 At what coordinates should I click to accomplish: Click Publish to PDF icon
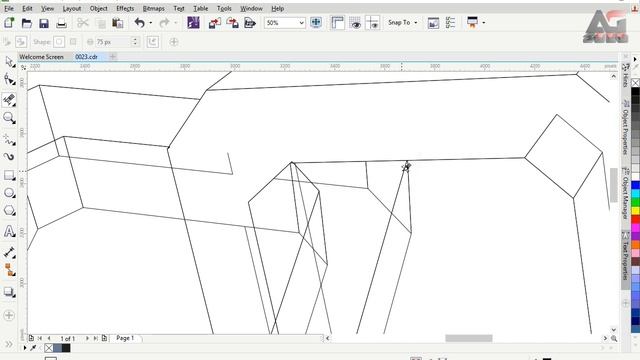click(x=250, y=23)
